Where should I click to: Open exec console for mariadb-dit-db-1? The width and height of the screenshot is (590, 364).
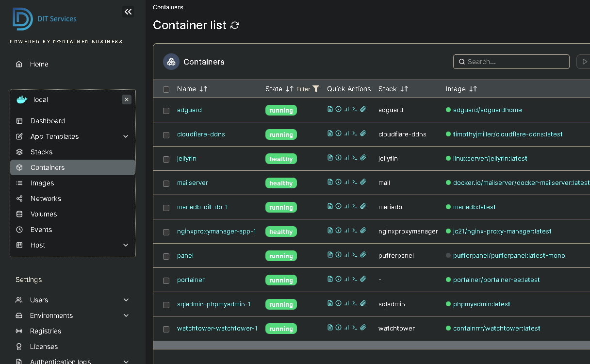(x=355, y=206)
